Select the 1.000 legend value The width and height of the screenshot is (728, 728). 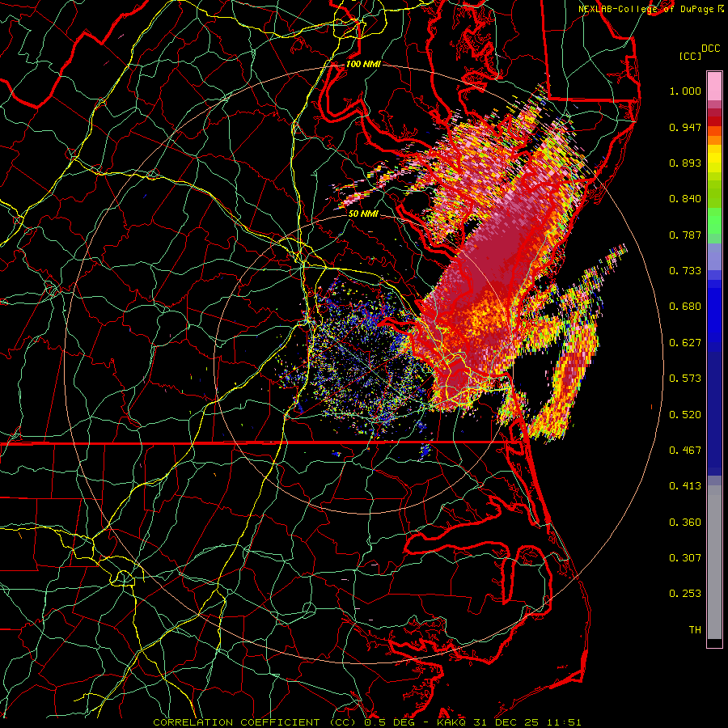point(685,91)
